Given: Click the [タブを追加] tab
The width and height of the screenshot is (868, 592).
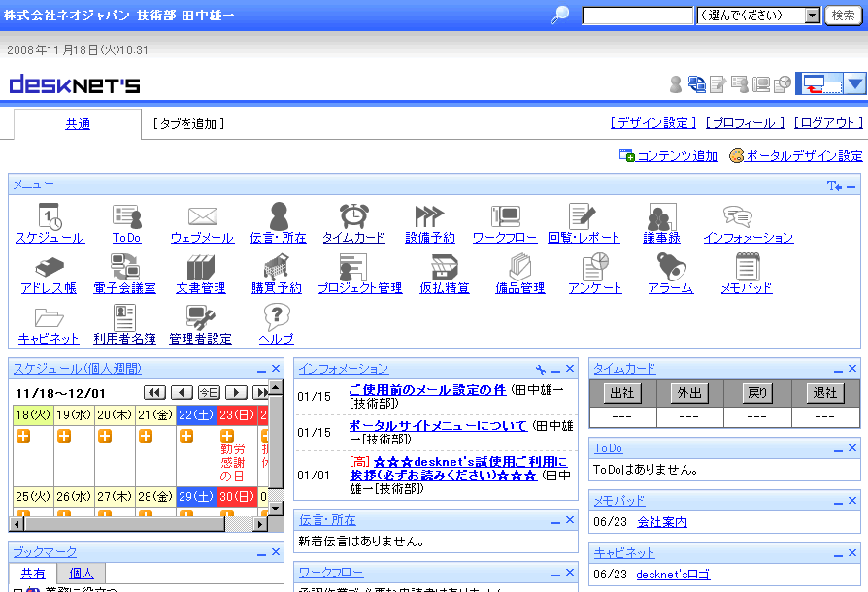Looking at the screenshot, I should 188,124.
